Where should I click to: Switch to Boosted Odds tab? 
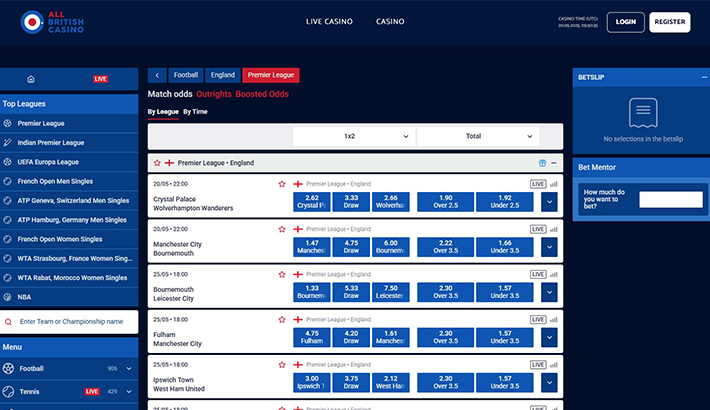[262, 94]
